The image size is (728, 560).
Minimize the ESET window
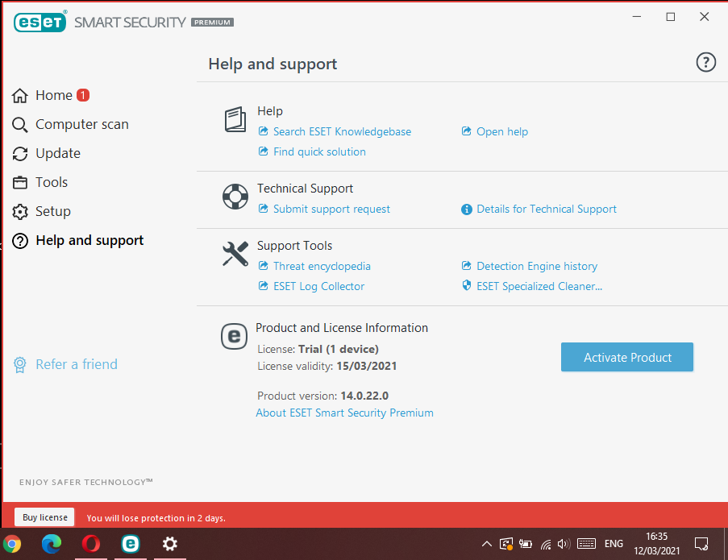(x=637, y=17)
